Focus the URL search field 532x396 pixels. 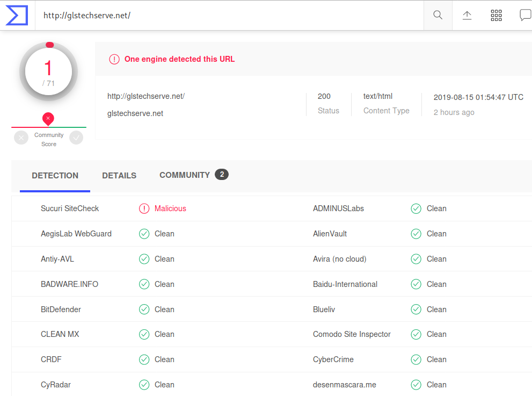point(229,15)
